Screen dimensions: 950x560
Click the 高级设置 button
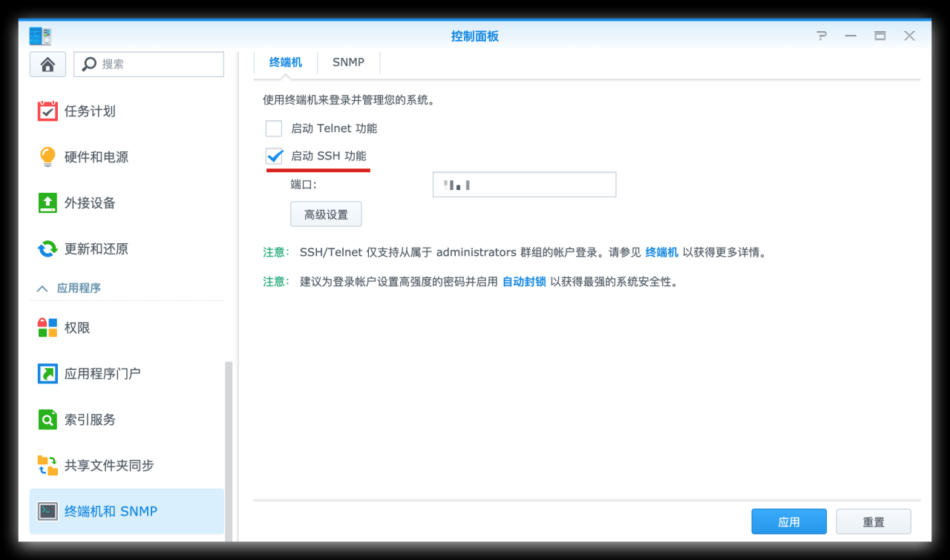(x=326, y=214)
